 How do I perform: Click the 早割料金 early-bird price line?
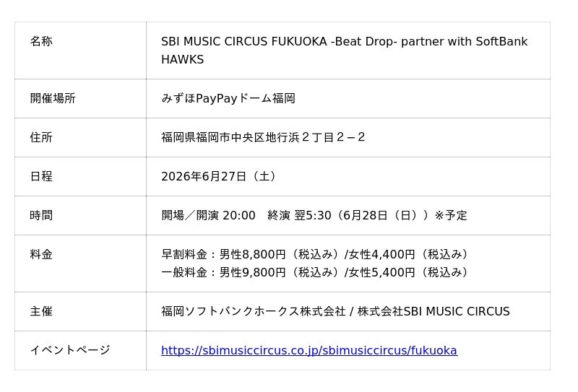316,255
